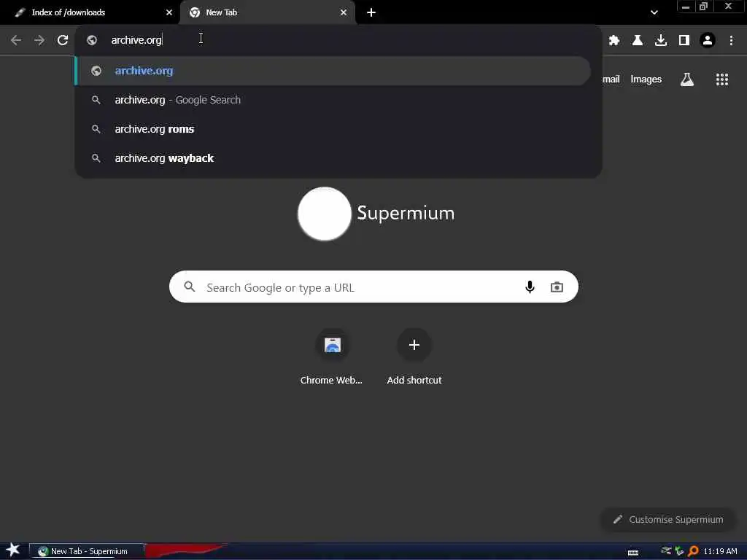Open the three-dot browser menu
This screenshot has width=747, height=560.
[731, 40]
